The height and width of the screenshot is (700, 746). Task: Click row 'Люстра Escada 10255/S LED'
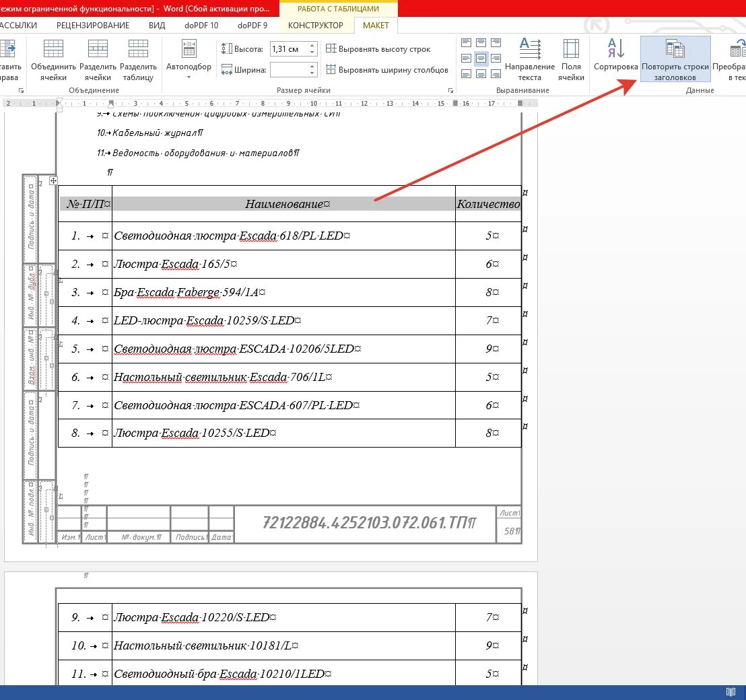point(290,433)
